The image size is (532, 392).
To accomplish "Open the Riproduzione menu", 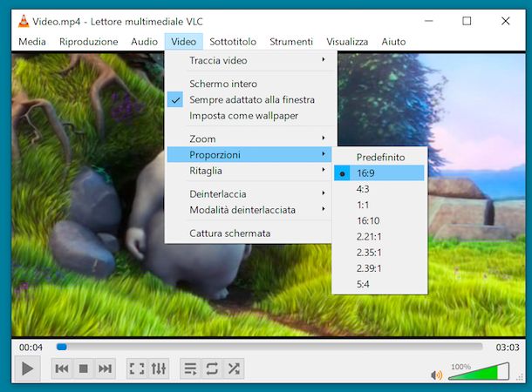I will pos(89,42).
